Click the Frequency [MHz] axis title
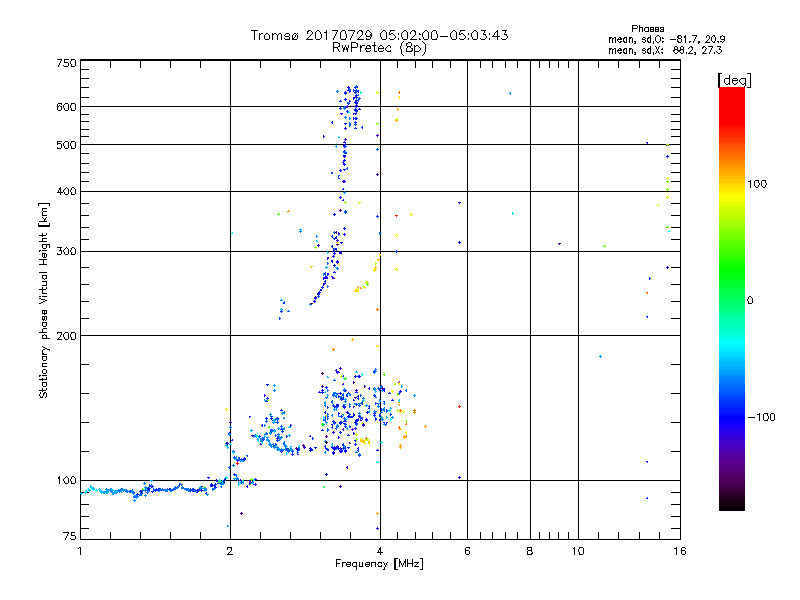Screen dimensions: 800x600 tap(379, 564)
